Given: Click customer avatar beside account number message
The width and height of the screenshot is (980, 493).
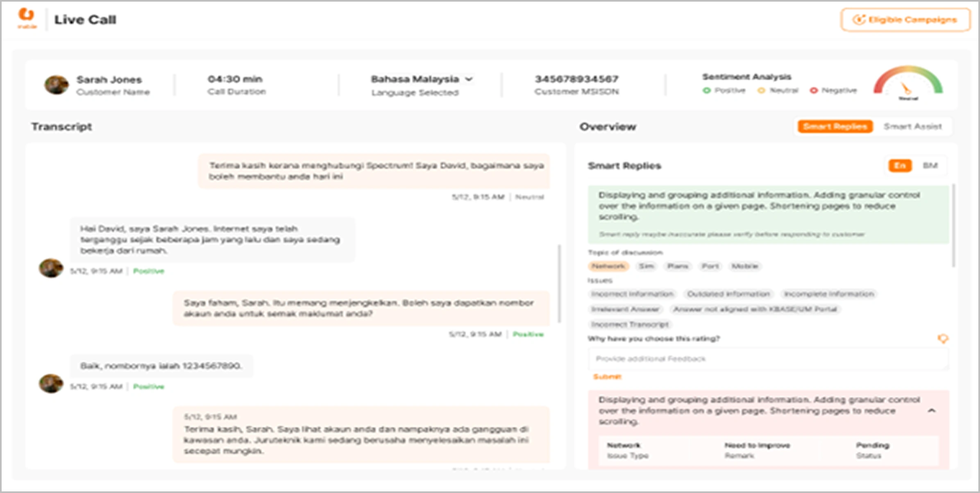Looking at the screenshot, I should coord(51,384).
